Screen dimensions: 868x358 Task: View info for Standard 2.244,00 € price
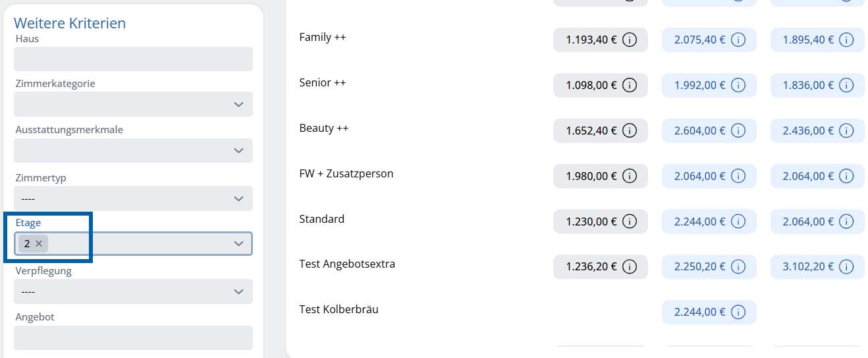pos(738,222)
